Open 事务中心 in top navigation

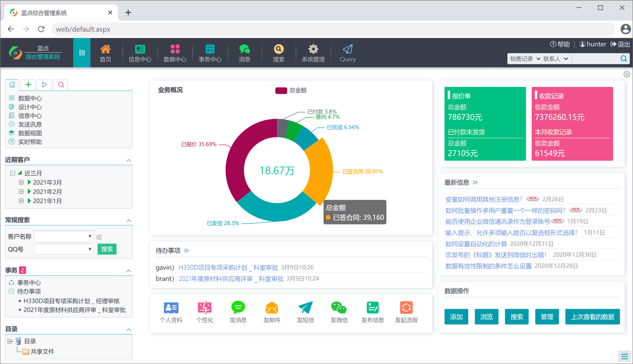[x=210, y=53]
